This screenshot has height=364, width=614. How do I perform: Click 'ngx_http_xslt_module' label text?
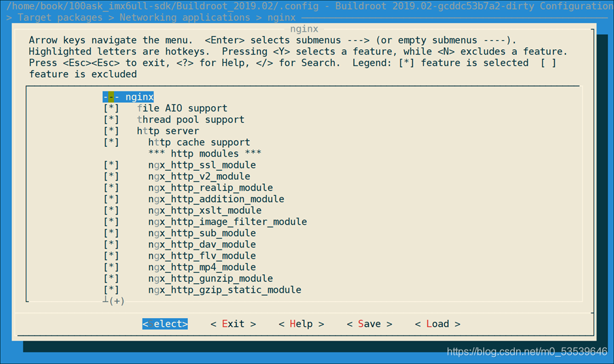205,210
